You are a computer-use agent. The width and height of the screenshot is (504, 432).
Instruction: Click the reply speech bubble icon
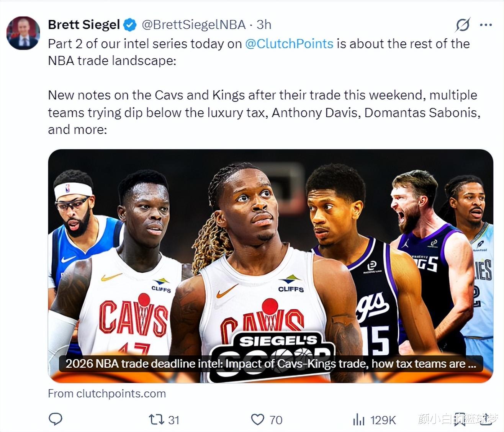[56, 419]
